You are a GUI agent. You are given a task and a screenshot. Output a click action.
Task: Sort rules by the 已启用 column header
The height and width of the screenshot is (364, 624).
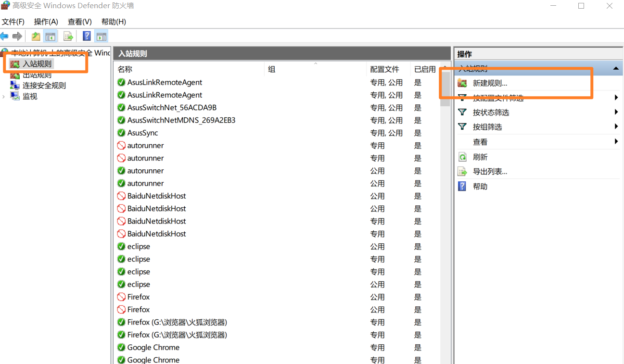pyautogui.click(x=425, y=69)
